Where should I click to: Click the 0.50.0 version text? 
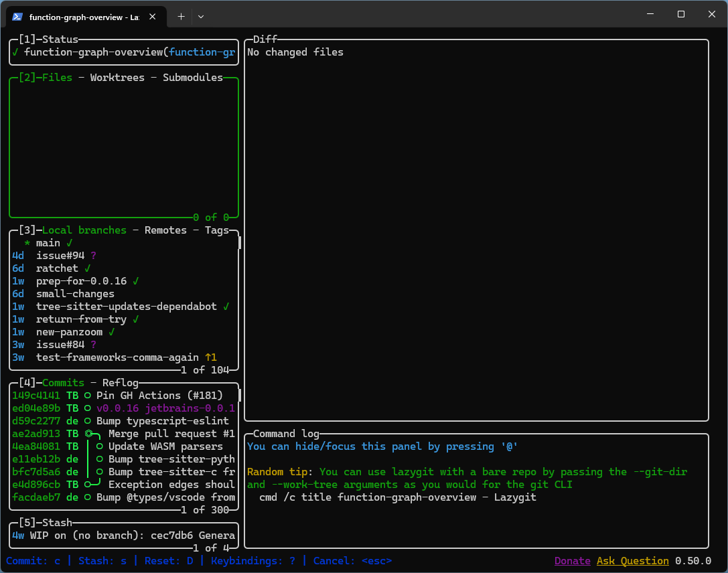coord(693,561)
